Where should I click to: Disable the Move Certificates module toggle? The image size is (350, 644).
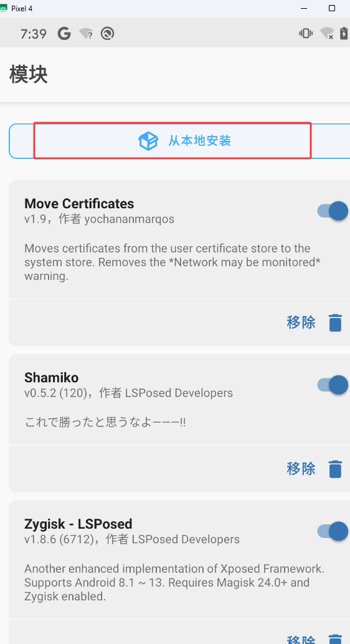333,211
